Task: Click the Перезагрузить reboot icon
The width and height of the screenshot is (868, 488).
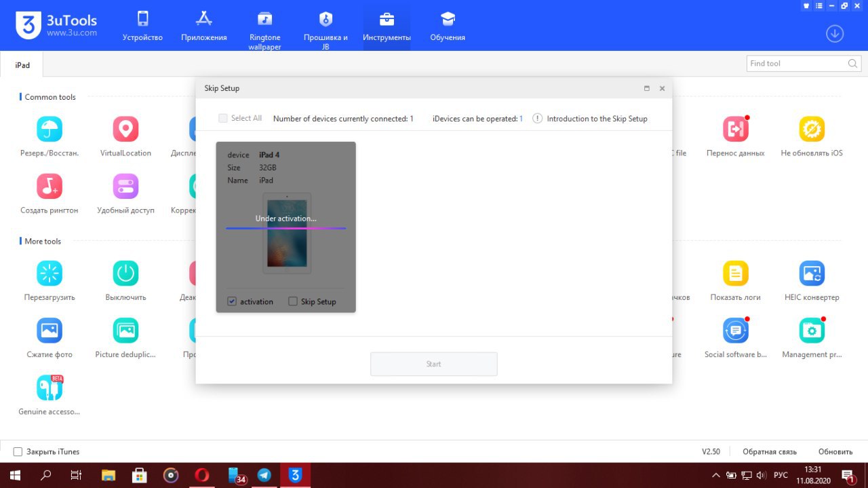Action: [50, 273]
